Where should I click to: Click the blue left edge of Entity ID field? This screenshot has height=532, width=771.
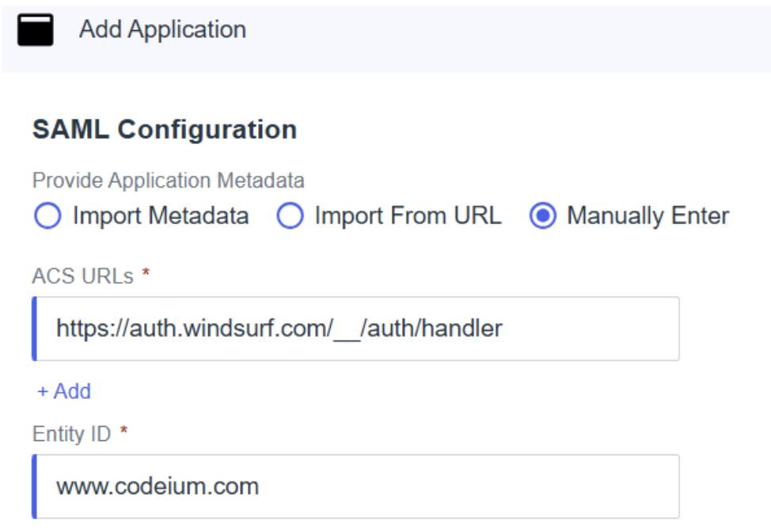coord(35,485)
